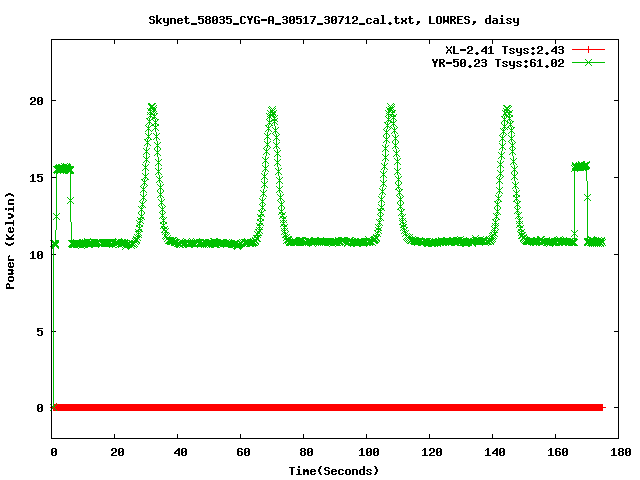Click the first calibration plateau near 4 seconds
Viewport: 640px width, 480px height.
pos(64,169)
